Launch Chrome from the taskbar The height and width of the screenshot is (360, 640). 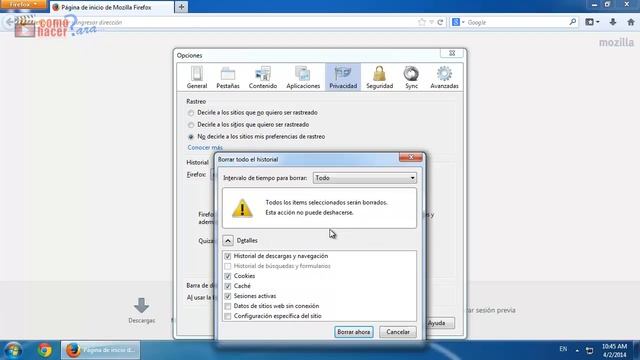click(x=44, y=350)
